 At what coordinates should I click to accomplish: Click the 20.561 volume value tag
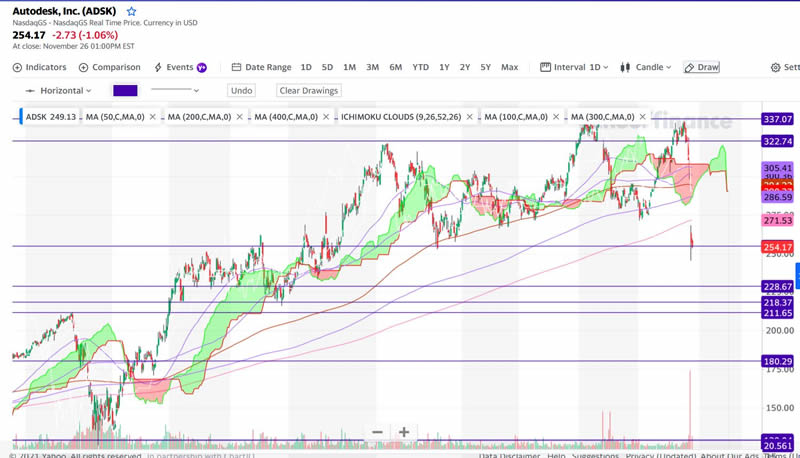point(778,446)
